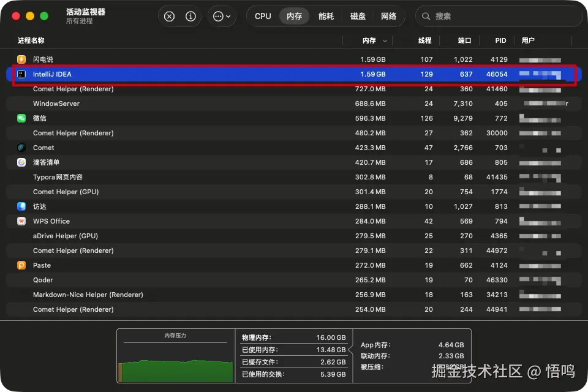
Task: Open the more options ellipsis dropdown
Action: click(x=222, y=17)
